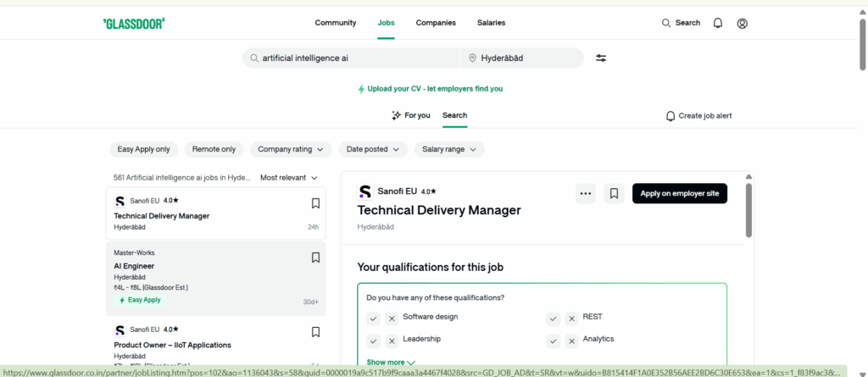The image size is (868, 377).
Task: Click Sanofi EU logo in job detail
Action: click(365, 191)
